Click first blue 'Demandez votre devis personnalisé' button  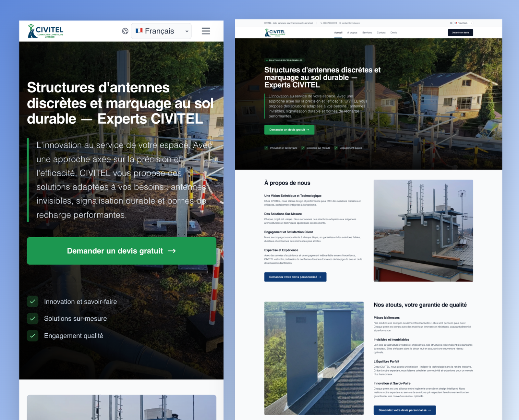point(295,277)
